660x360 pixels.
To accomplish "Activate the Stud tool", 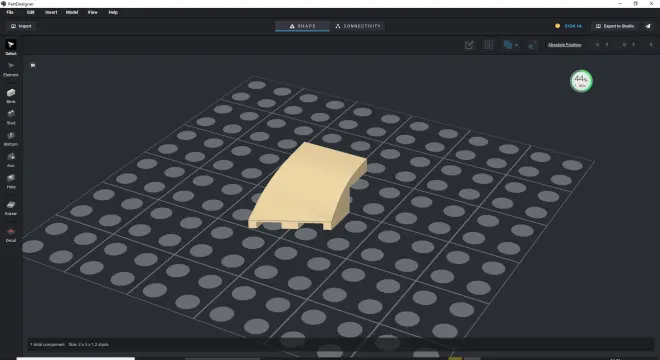I will click(x=11, y=117).
